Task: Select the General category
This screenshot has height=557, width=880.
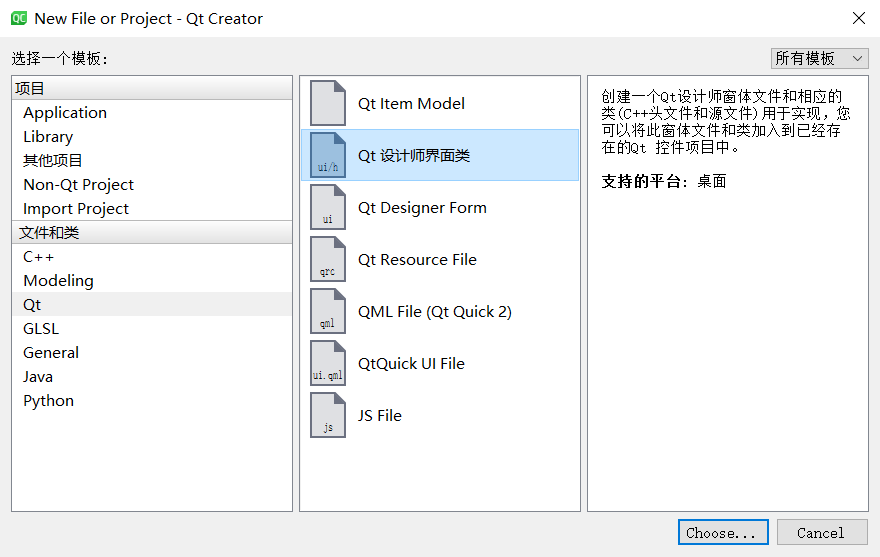Action: 152,353
